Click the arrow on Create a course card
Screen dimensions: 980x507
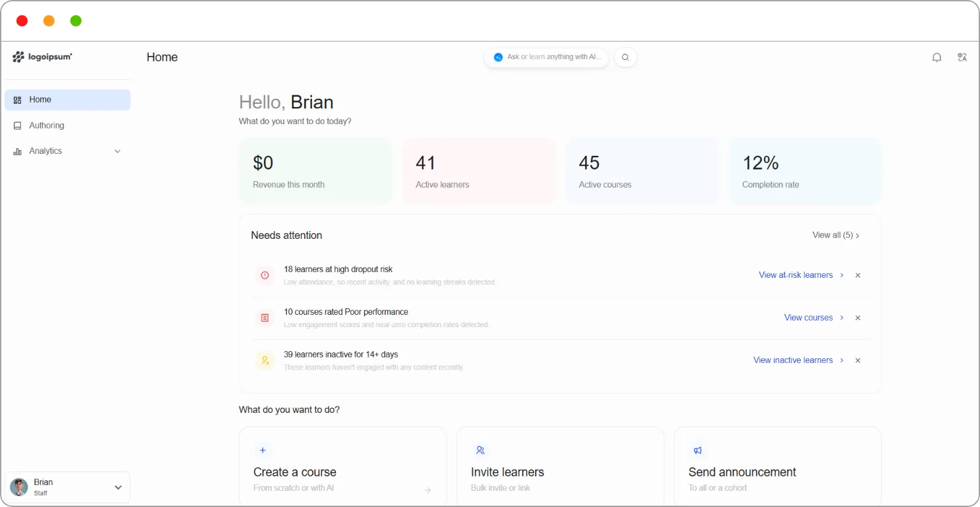click(x=427, y=490)
